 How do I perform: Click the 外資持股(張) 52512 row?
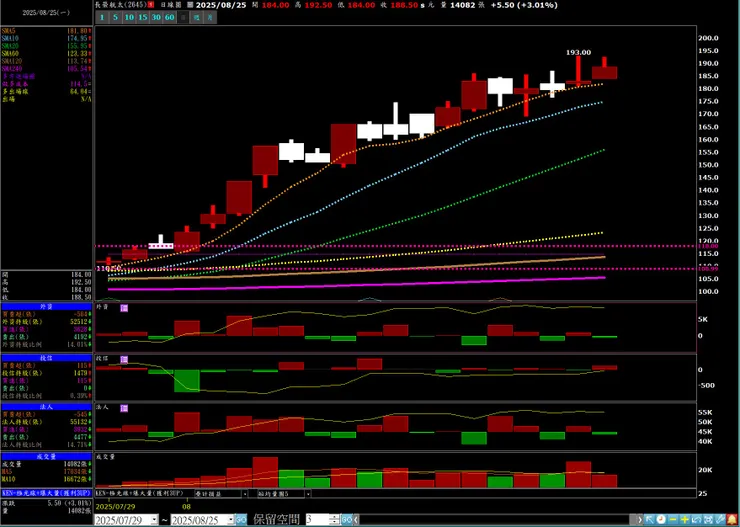[46, 322]
